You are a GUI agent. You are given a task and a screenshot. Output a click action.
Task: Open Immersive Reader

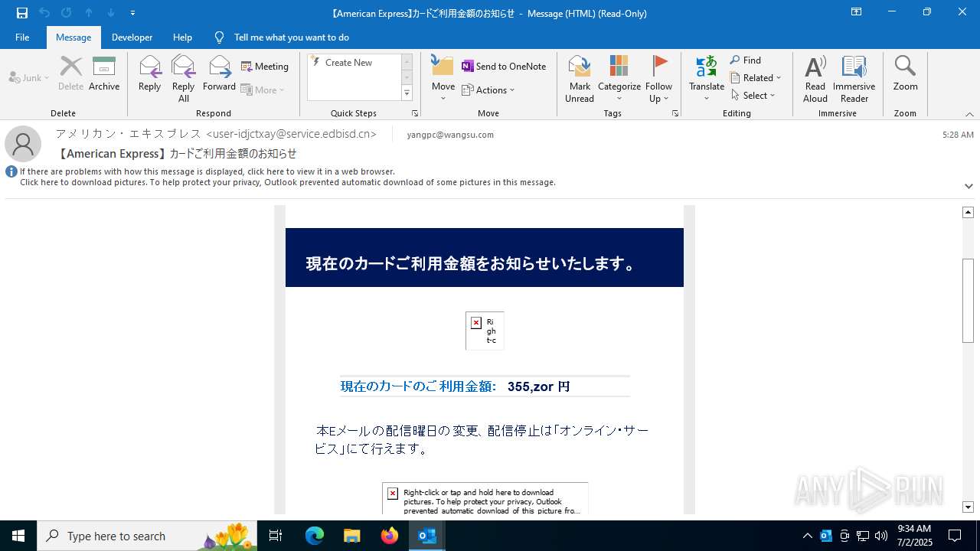[854, 79]
